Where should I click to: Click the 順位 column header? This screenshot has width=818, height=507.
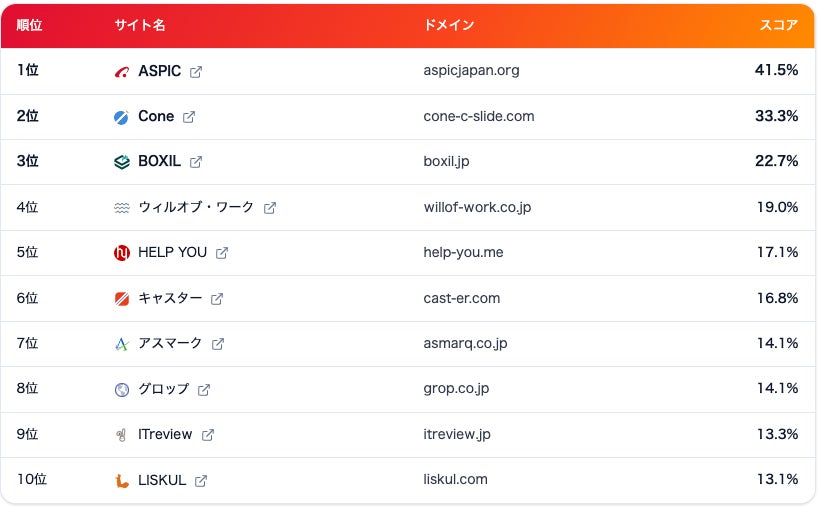click(29, 25)
